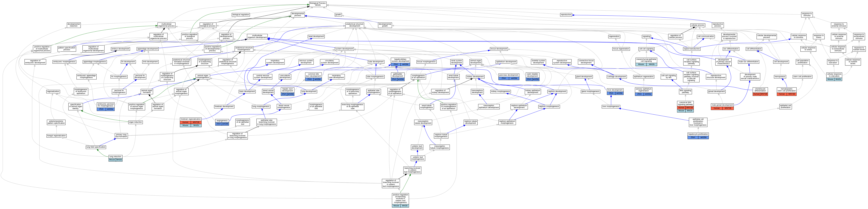The image size is (868, 209).
Task: Click the 'renal system development' node
Action: [x=457, y=62]
